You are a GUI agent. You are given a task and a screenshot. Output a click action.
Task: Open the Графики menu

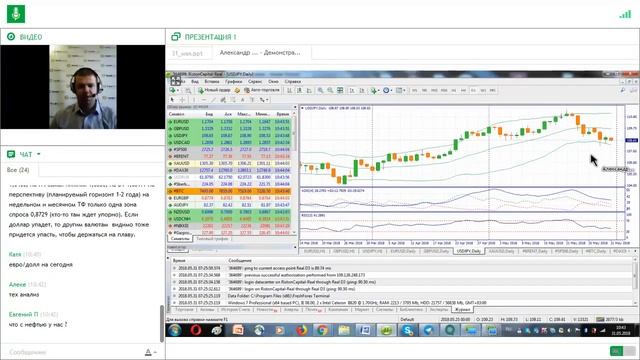pos(233,82)
